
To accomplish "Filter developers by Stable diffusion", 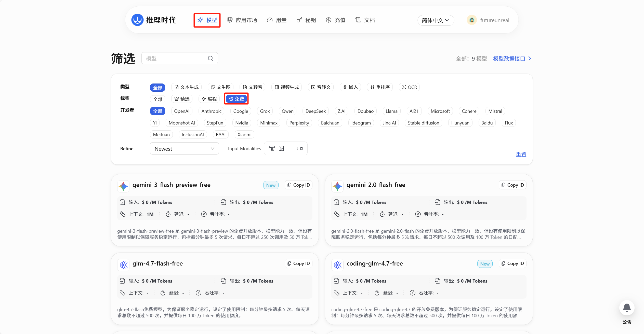I will pyautogui.click(x=424, y=123).
